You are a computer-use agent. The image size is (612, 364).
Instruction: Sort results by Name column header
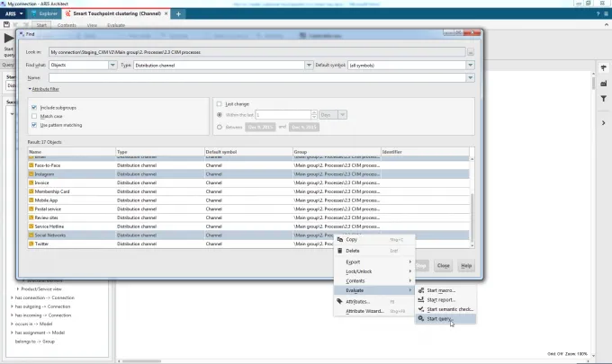pos(71,152)
